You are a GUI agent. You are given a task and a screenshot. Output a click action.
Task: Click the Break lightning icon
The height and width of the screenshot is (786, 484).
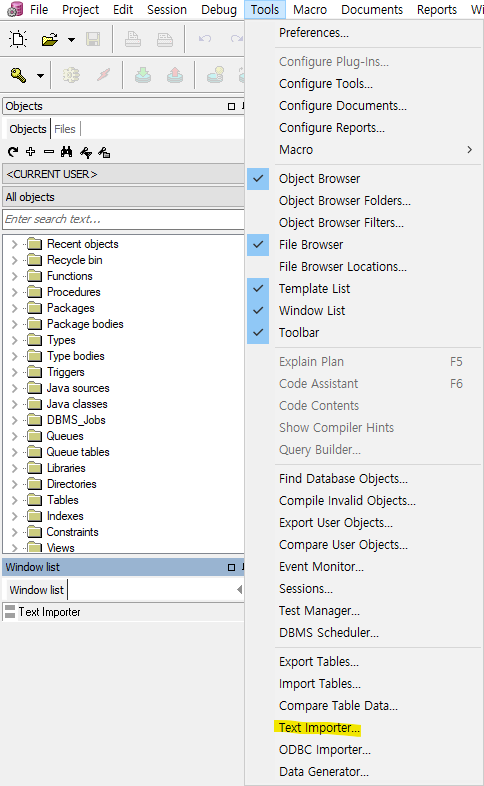tap(103, 75)
